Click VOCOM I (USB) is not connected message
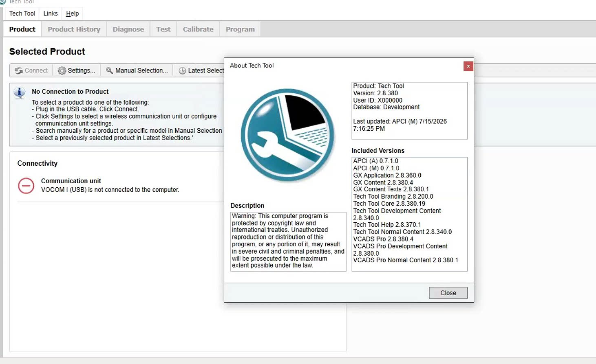This screenshot has width=596, height=364. pos(110,190)
